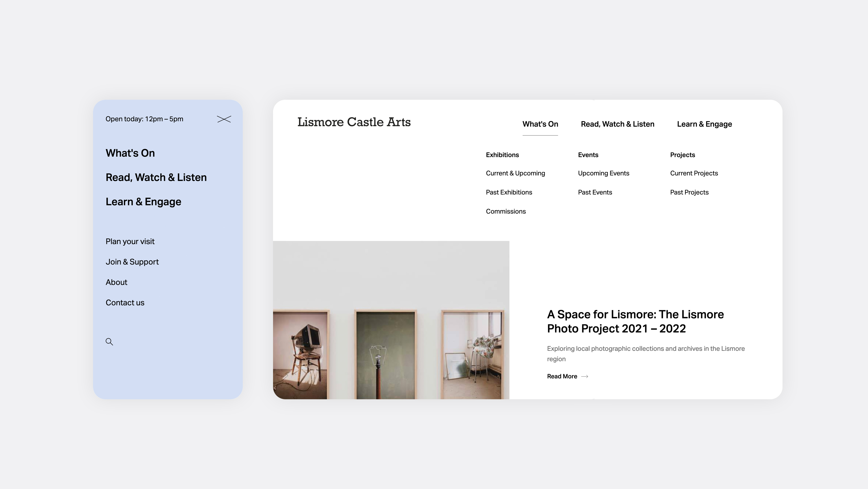Go to Plan your visit

(130, 242)
